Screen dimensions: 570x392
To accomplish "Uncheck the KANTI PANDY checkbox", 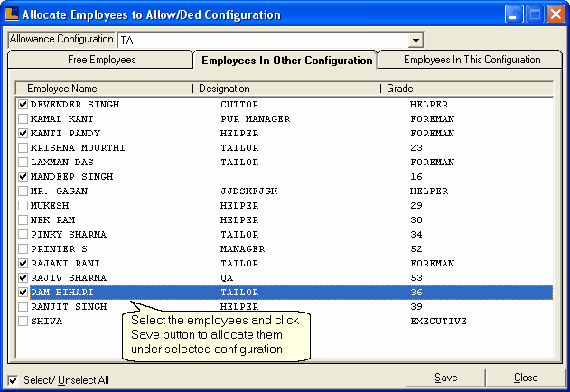I will coord(23,134).
